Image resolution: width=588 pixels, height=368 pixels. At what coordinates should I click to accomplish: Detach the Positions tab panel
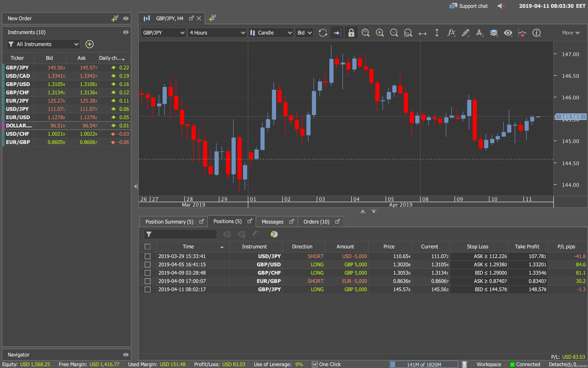coord(249,221)
